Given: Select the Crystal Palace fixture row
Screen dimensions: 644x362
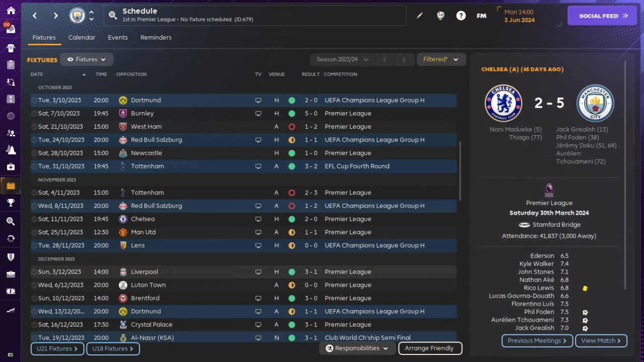Looking at the screenshot, I should pyautogui.click(x=244, y=325).
